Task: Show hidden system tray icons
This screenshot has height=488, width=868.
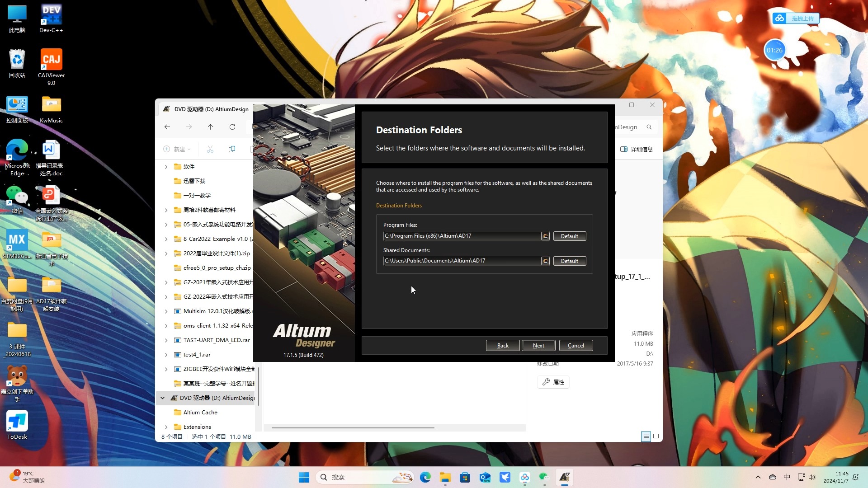Action: coord(758,477)
